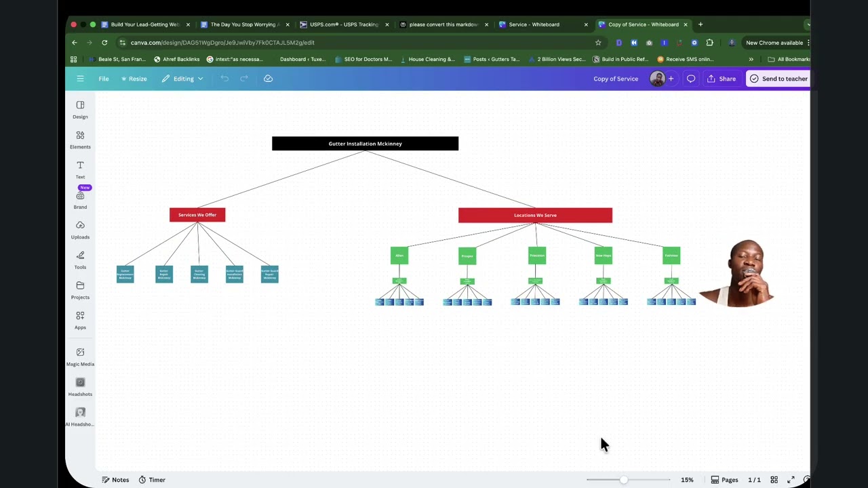Open the Headshots app in sidebar
Image resolution: width=868 pixels, height=488 pixels.
[x=80, y=386]
